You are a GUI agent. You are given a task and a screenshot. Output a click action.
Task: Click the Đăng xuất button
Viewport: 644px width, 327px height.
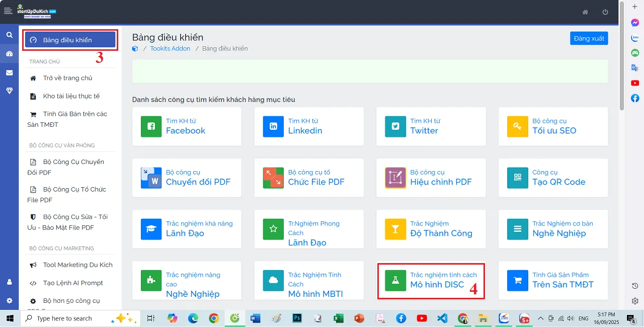tap(589, 38)
